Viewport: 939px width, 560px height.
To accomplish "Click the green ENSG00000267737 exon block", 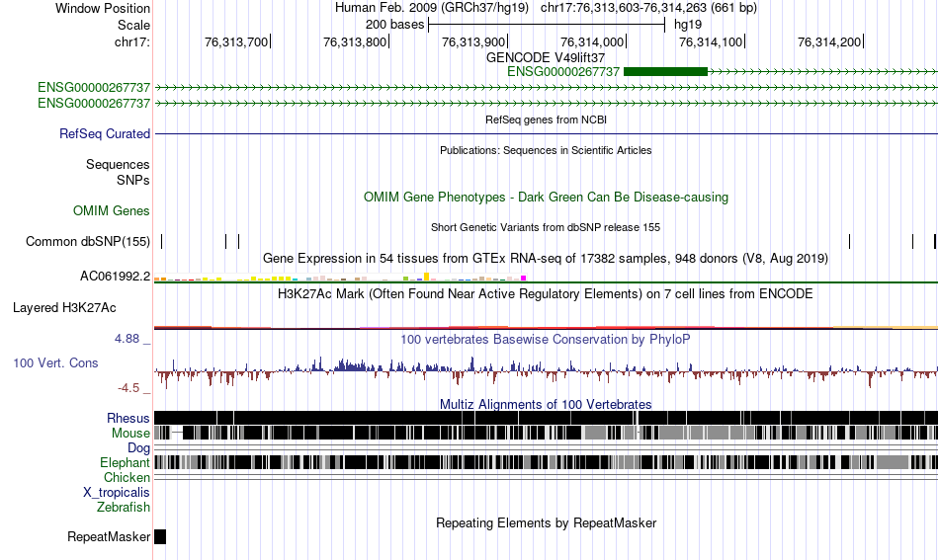I will (x=665, y=72).
